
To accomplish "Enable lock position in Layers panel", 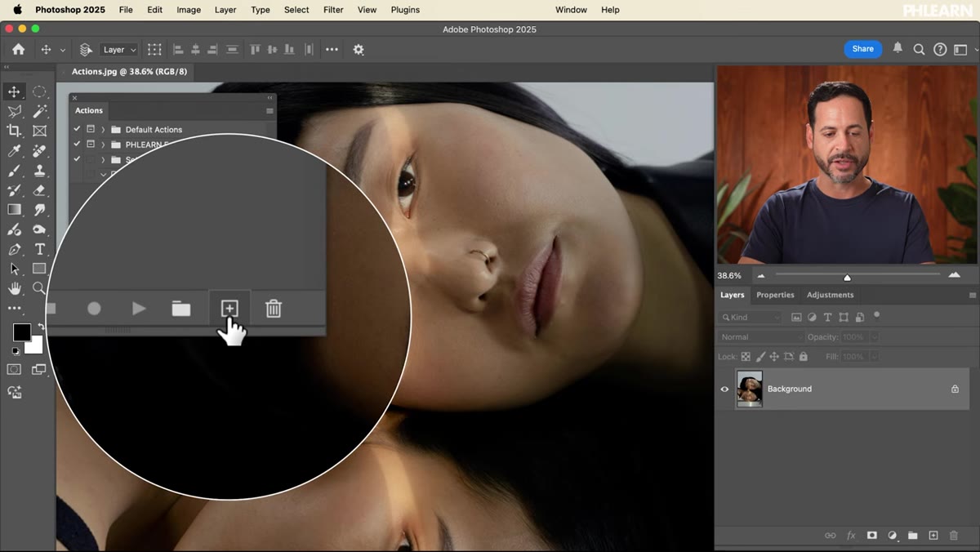I will coord(775,357).
